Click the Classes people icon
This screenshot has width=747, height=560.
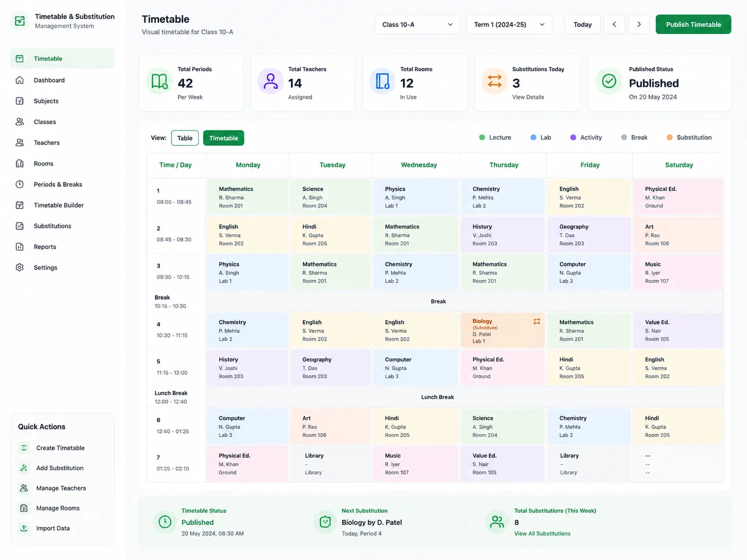[x=20, y=122]
